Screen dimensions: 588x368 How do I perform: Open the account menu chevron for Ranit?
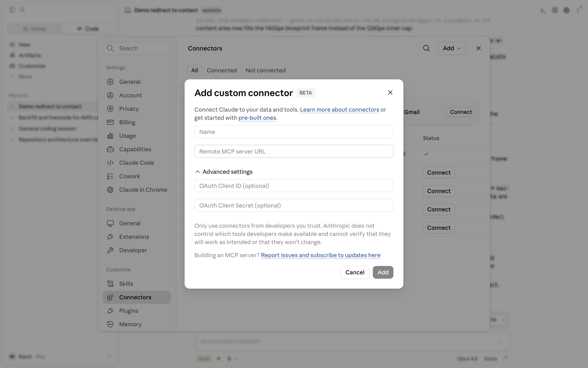click(109, 357)
